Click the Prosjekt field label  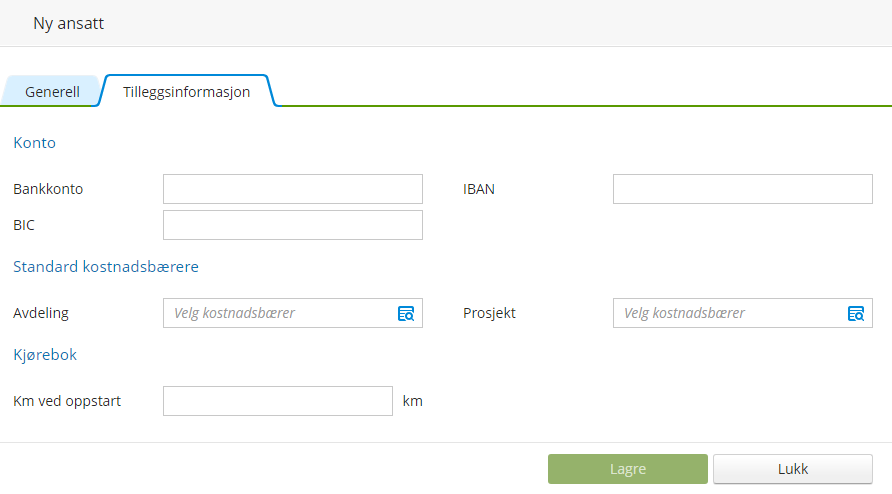click(489, 313)
